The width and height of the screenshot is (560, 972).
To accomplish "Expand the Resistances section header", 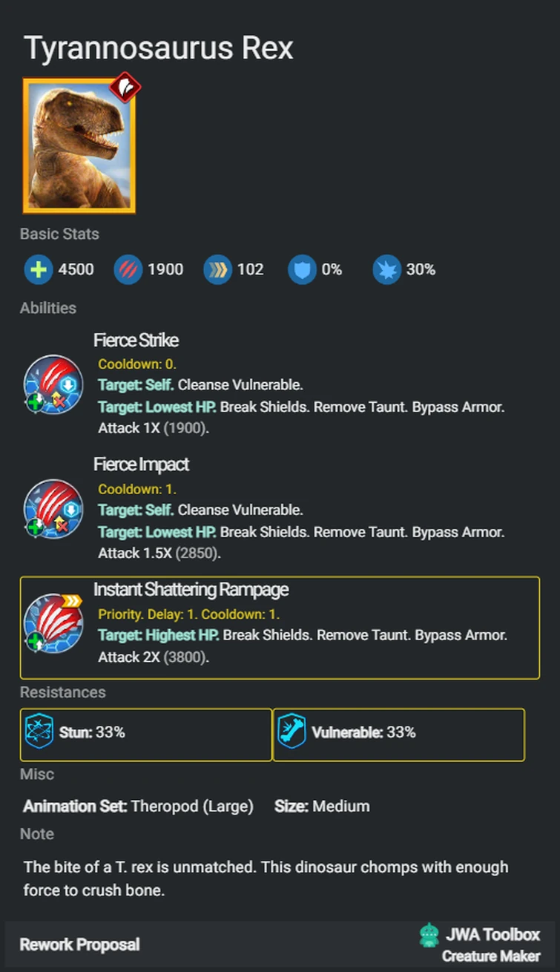I will [62, 692].
